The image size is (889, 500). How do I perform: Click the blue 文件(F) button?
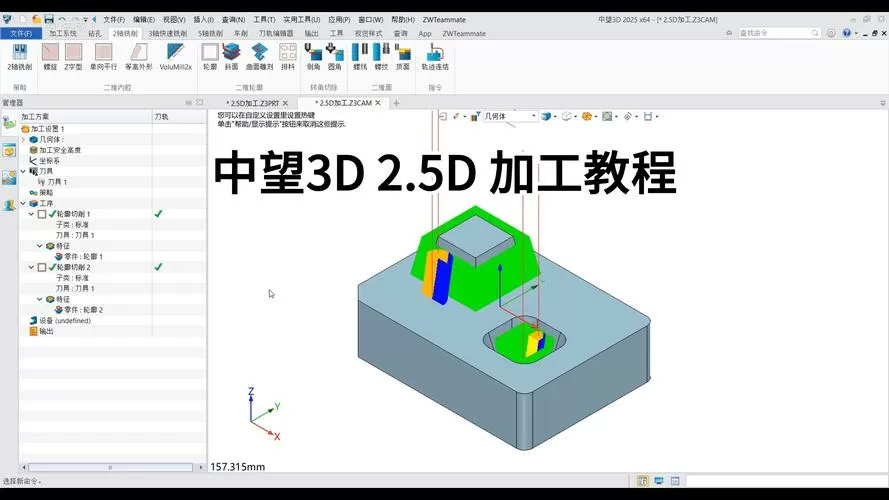click(21, 33)
